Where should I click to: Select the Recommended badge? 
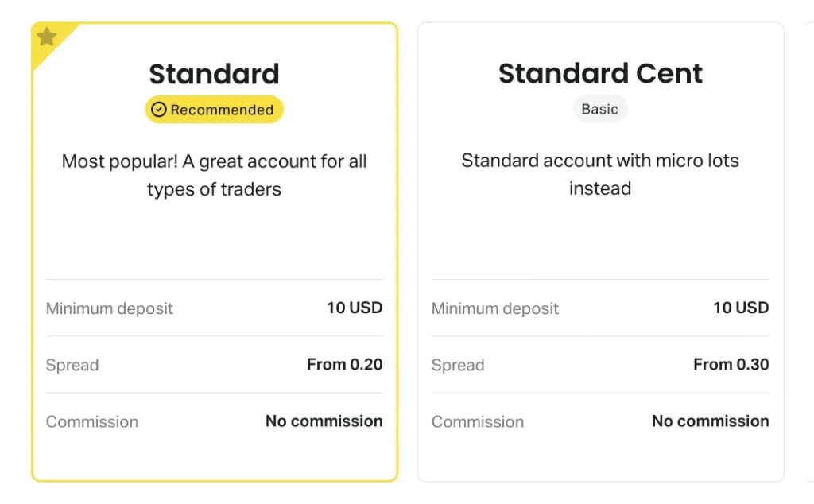coord(214,110)
